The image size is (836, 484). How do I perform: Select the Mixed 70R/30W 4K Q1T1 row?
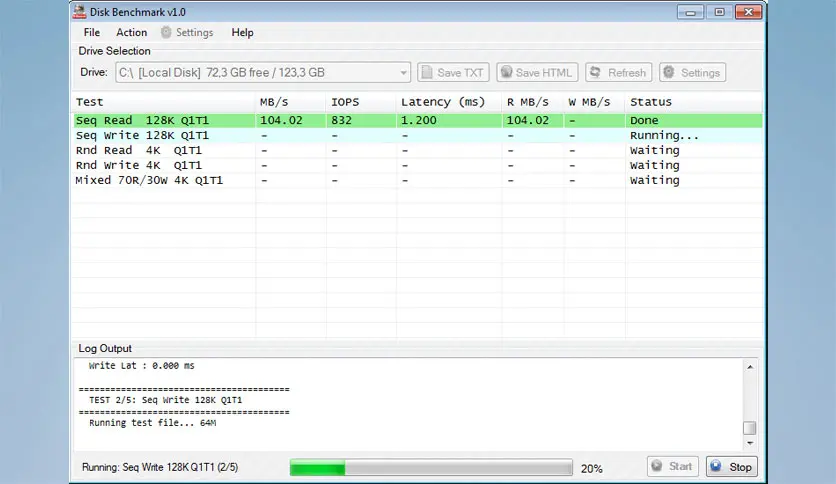pos(417,180)
